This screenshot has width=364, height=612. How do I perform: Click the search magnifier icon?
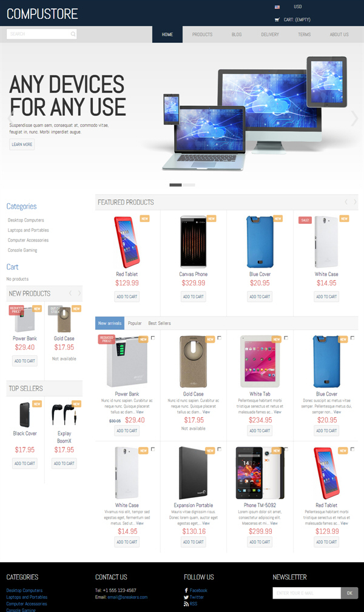pos(73,34)
